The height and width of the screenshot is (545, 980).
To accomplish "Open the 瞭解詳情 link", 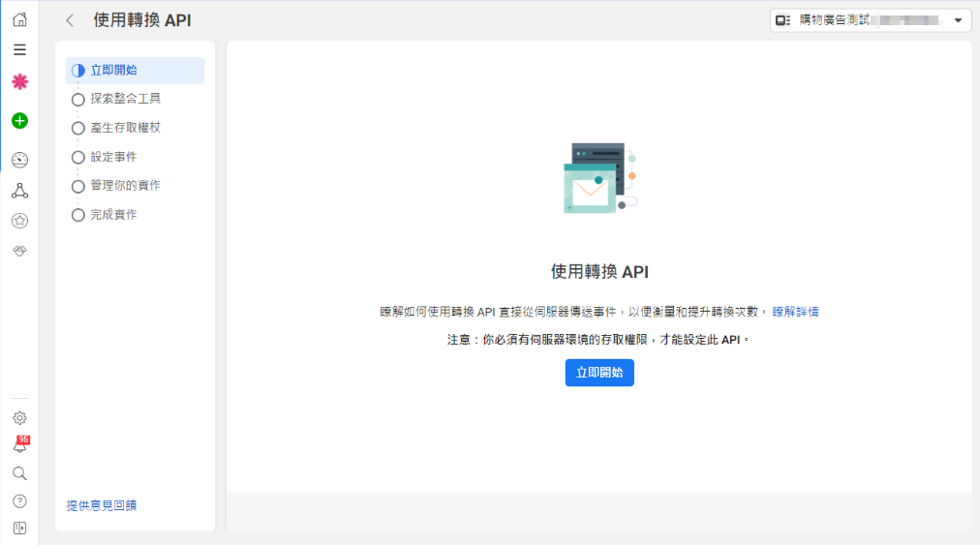I will (795, 312).
